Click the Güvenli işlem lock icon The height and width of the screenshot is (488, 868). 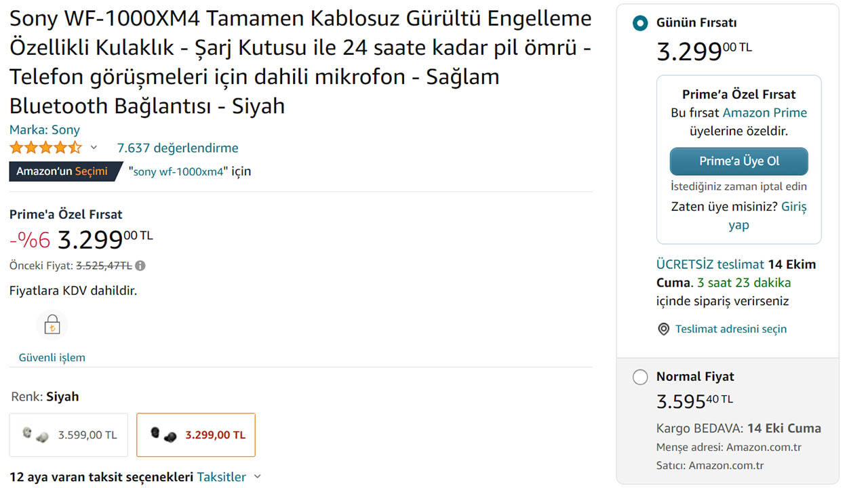point(52,326)
